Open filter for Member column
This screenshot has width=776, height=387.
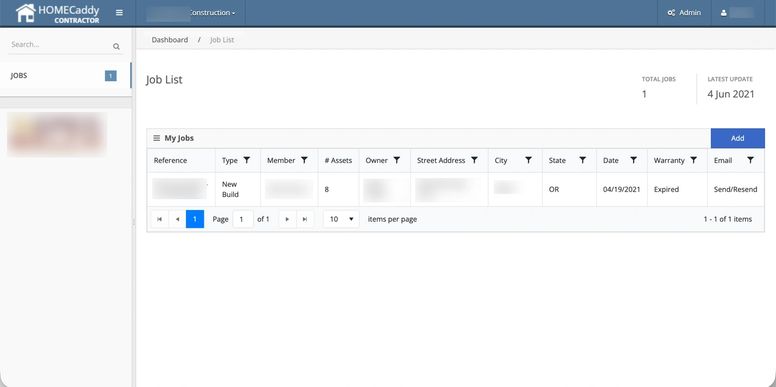pos(304,160)
